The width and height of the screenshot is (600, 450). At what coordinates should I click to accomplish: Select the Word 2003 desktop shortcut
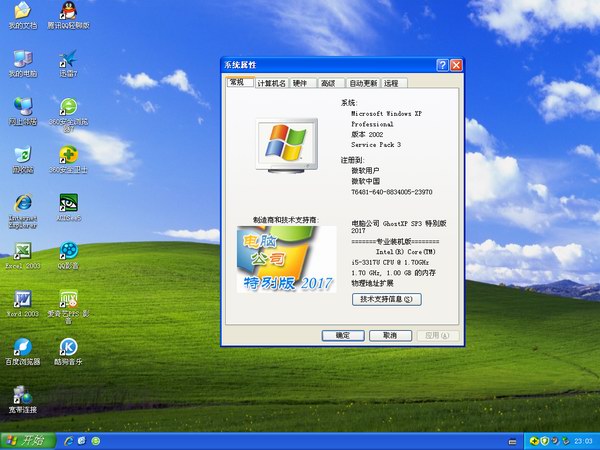[23, 303]
